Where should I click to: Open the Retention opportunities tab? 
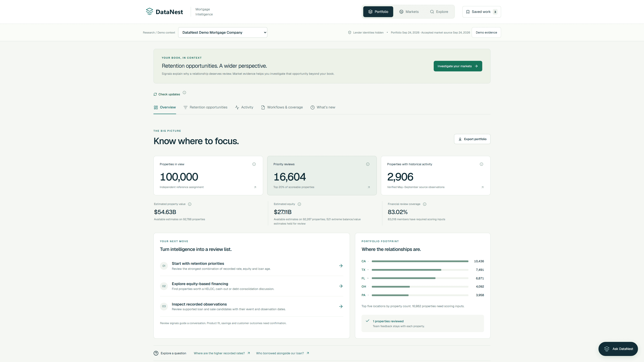[x=205, y=107]
